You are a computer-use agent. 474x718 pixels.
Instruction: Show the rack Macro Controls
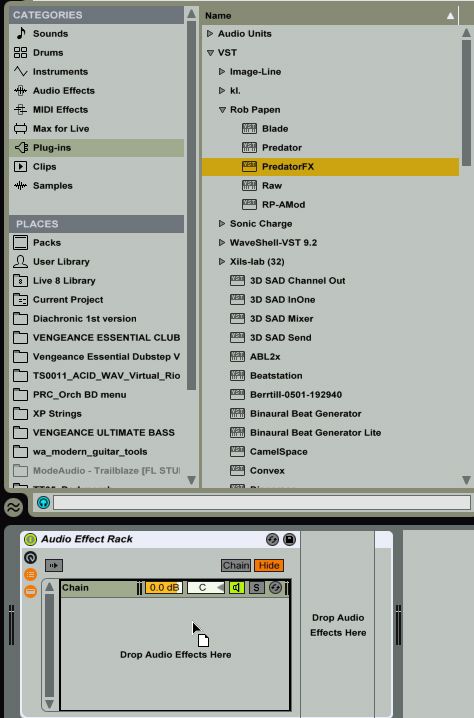pyautogui.click(x=30, y=557)
